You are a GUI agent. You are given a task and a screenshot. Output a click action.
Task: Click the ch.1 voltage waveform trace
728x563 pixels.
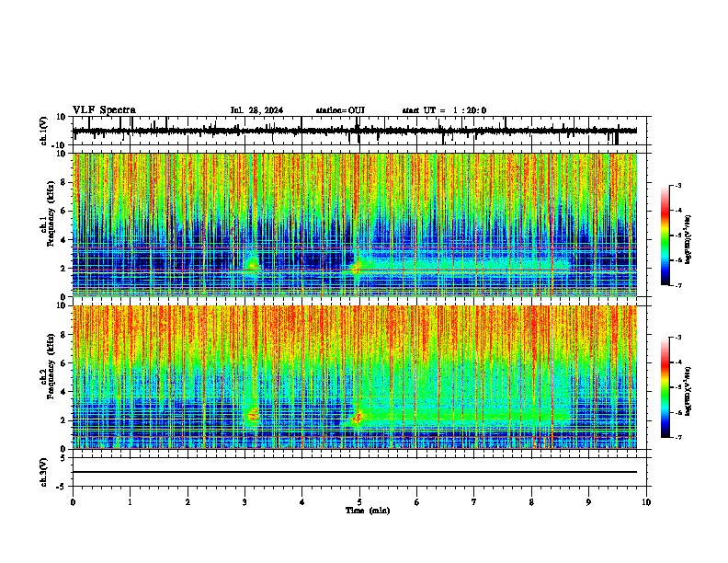coord(354,131)
